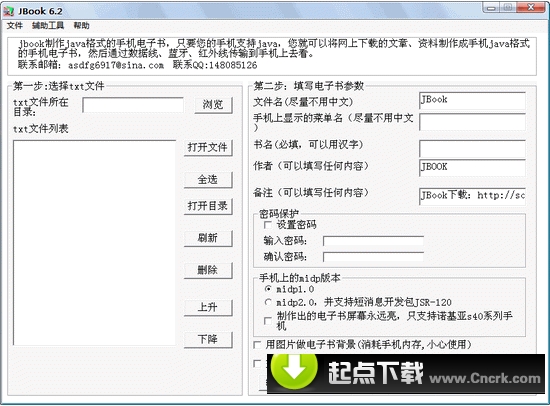Viewport: 550px width, 406px height.
Task: Focus the 书名 (必填) input field
Action: [x=472, y=148]
